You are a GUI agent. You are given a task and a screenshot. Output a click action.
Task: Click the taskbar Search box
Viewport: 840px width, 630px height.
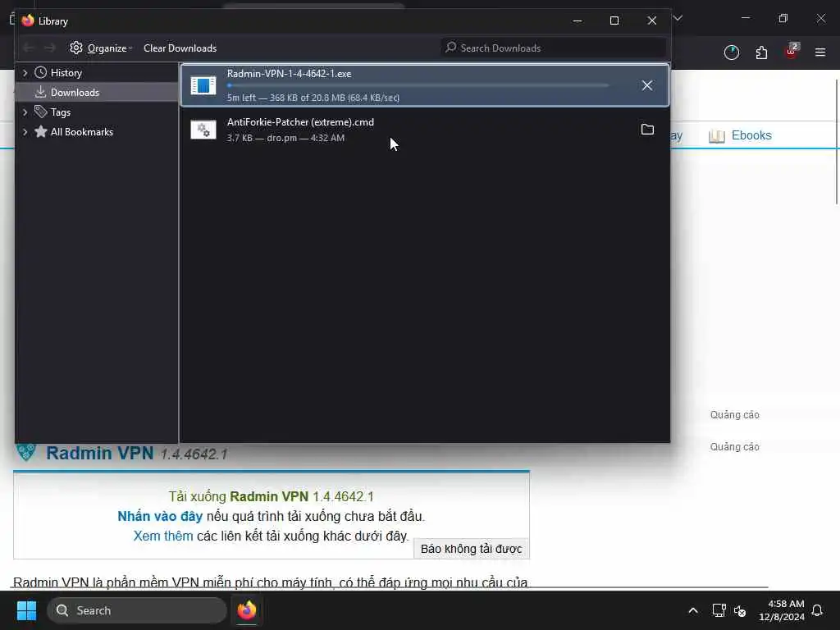(x=137, y=610)
